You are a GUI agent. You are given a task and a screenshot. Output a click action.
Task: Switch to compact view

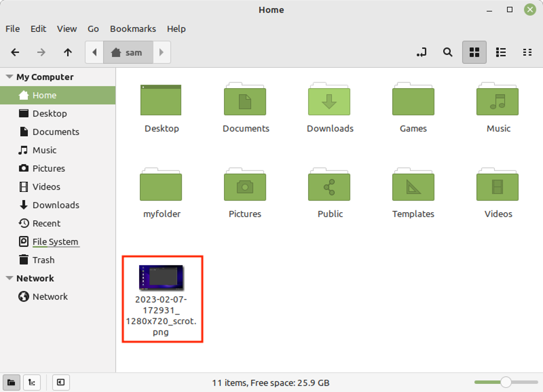tap(527, 52)
